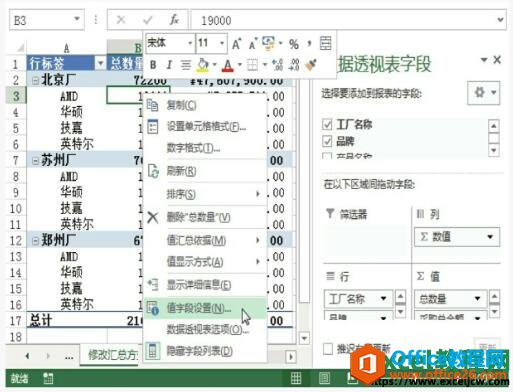
Task: Enable the 推迟布局更新 checkbox
Action: click(x=328, y=349)
